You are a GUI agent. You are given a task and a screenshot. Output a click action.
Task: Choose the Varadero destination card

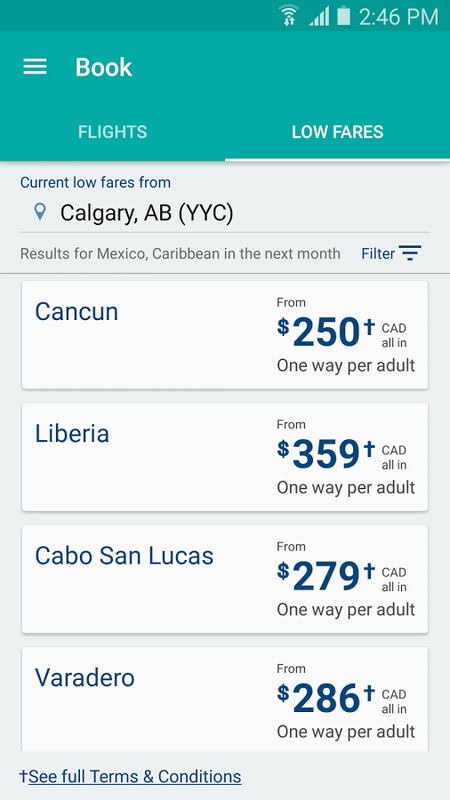coord(225,699)
